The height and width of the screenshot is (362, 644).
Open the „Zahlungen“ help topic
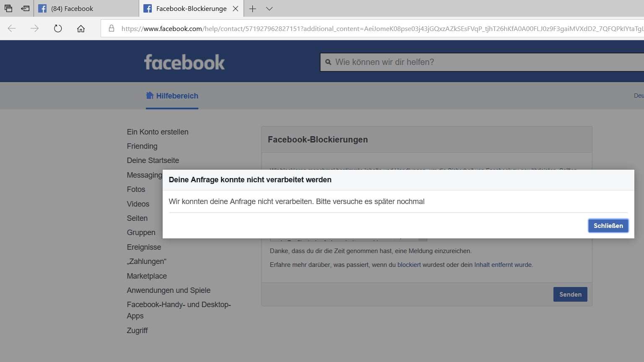(147, 261)
